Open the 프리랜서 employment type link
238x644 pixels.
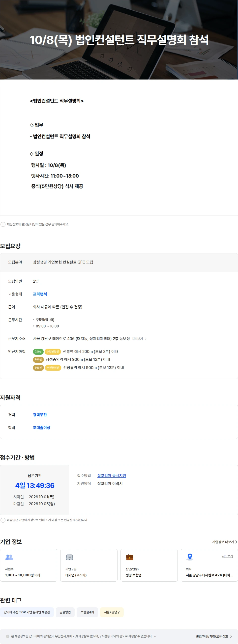pyautogui.click(x=40, y=294)
